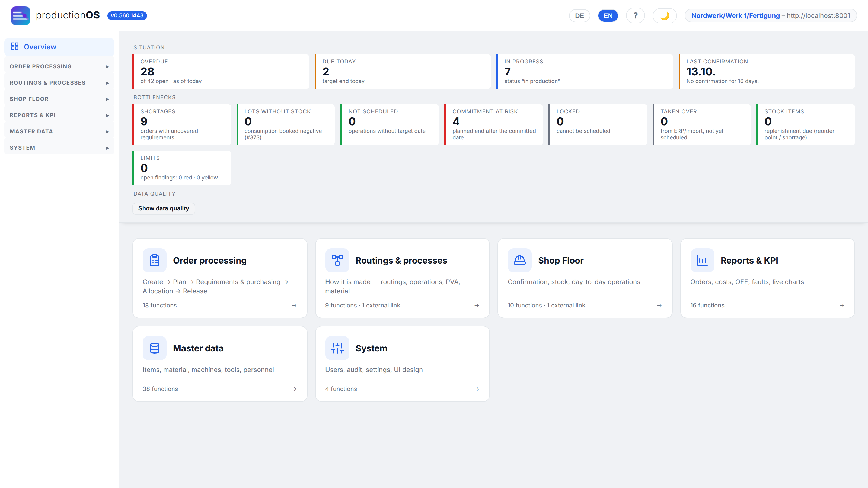The height and width of the screenshot is (488, 868).
Task: Select the EN language option
Action: 608,15
